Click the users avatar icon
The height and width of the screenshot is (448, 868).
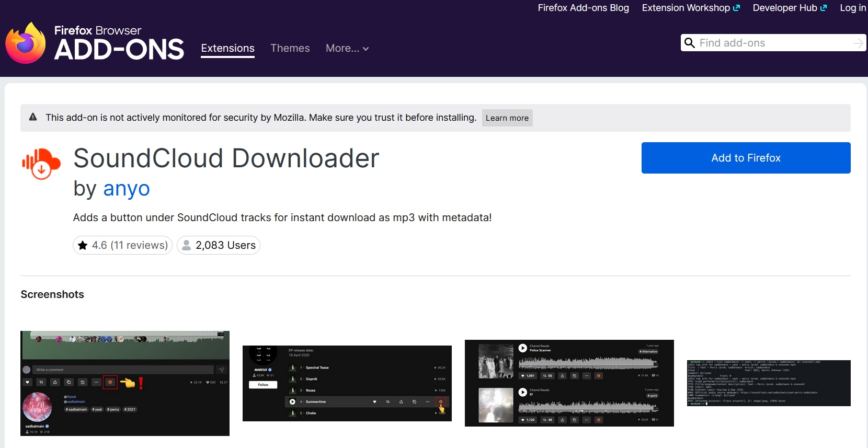pos(186,245)
